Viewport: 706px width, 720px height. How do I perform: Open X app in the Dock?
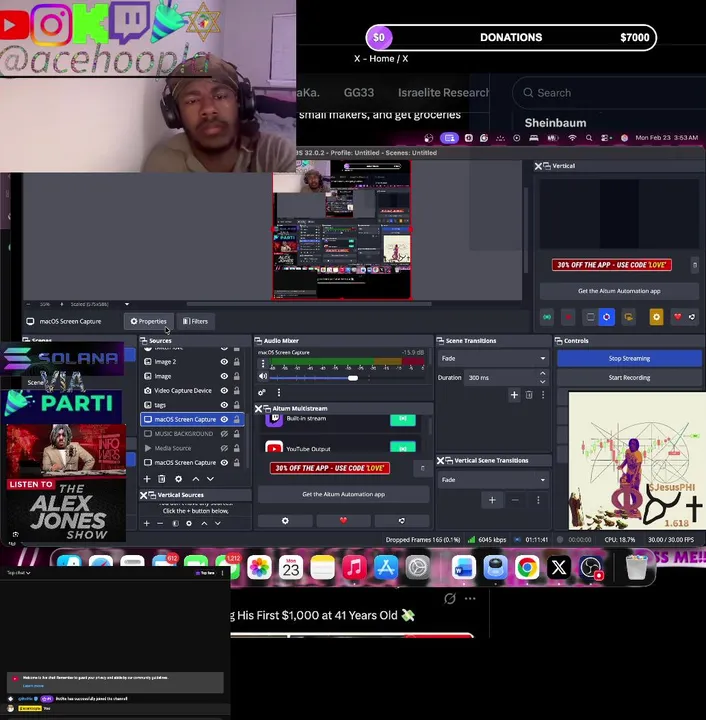point(559,568)
